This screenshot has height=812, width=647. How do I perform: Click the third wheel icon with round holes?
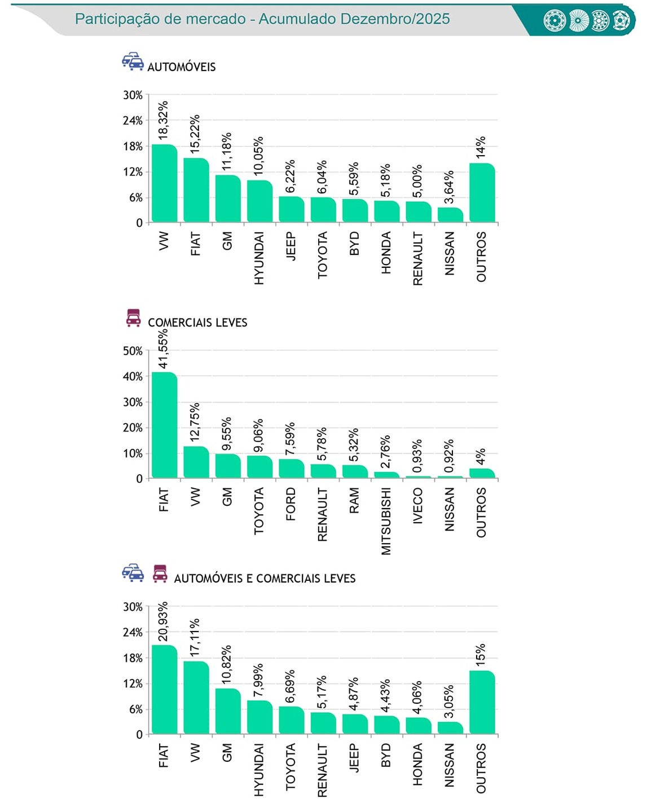(x=601, y=21)
